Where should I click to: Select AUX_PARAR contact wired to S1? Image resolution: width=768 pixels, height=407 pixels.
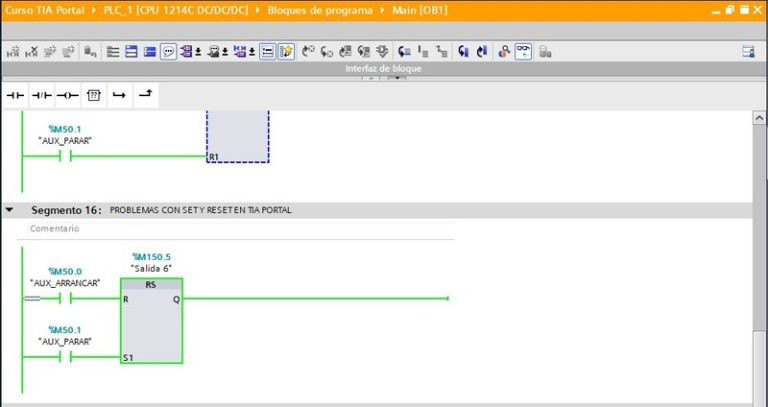click(65, 357)
